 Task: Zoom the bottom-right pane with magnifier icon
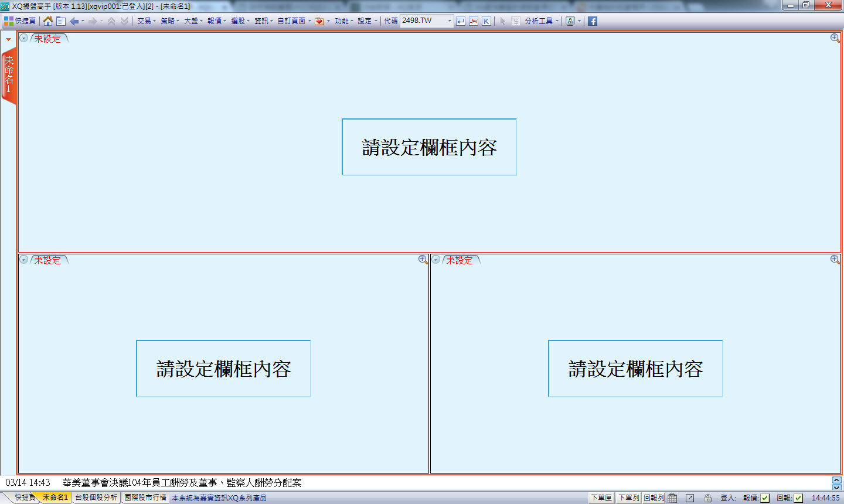pyautogui.click(x=835, y=260)
